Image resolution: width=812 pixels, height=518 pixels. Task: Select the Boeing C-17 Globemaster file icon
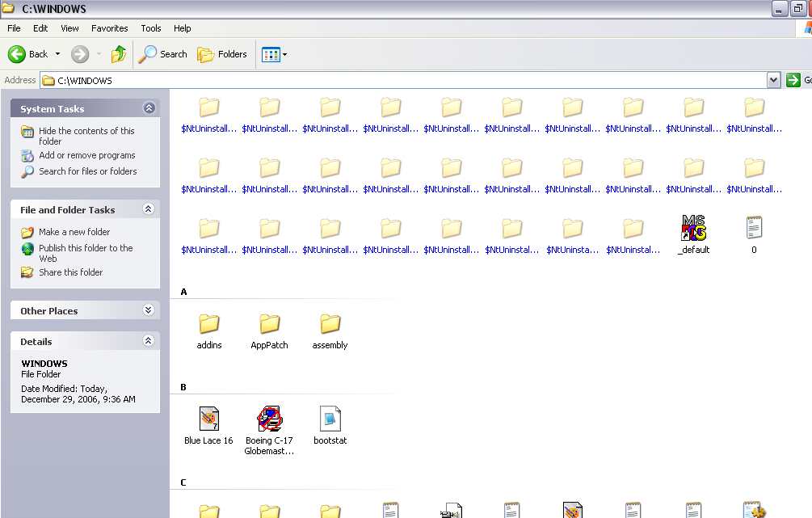point(269,419)
